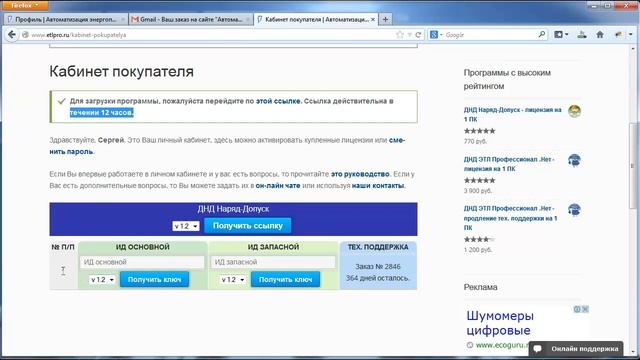Open the address history dropdown arrow
This screenshot has width=640, height=360.
409,35
